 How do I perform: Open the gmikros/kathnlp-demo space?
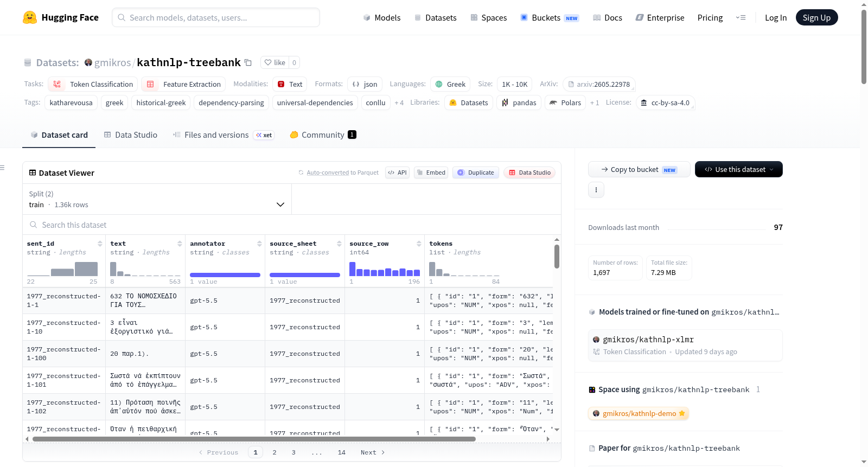(639, 413)
